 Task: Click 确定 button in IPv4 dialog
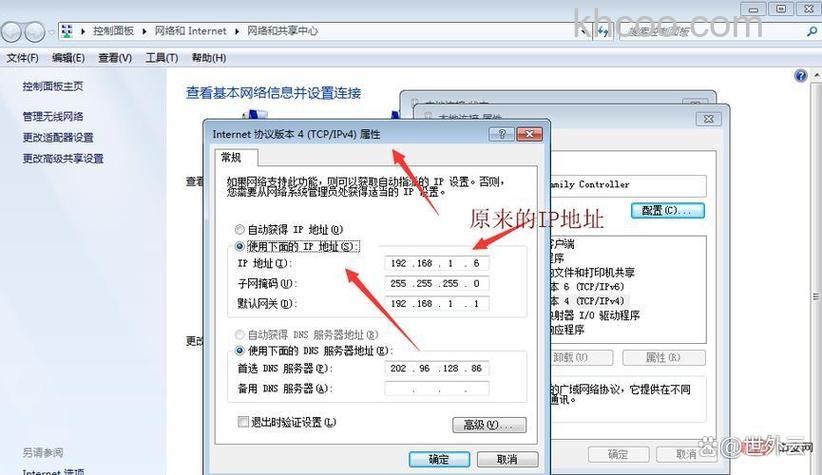coord(439,459)
